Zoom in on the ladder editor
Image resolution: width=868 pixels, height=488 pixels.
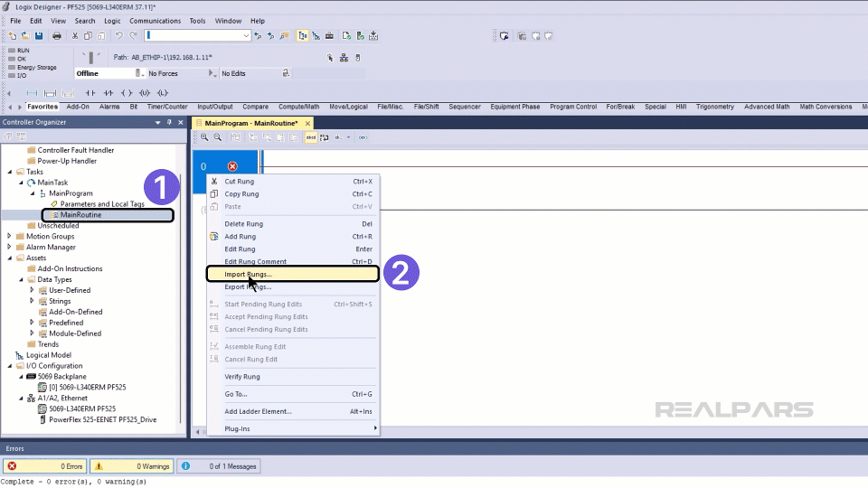[204, 137]
